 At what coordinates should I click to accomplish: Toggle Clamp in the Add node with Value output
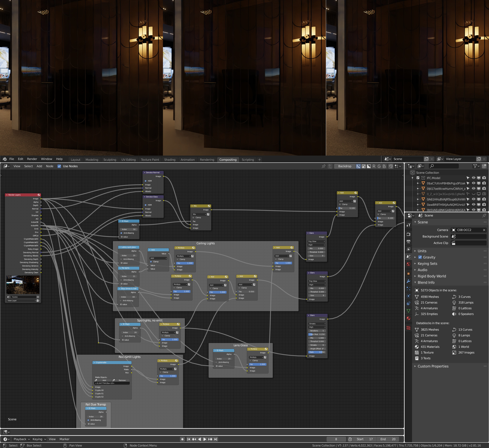151,262
